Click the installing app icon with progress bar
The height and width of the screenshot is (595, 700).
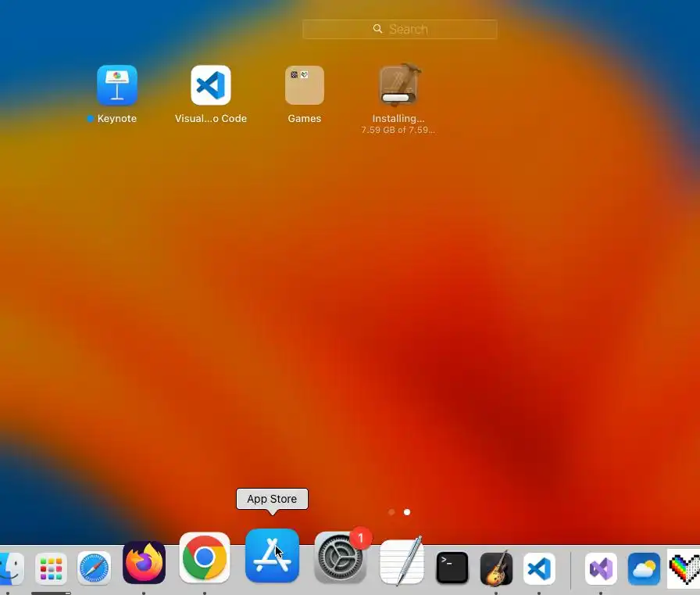398,85
